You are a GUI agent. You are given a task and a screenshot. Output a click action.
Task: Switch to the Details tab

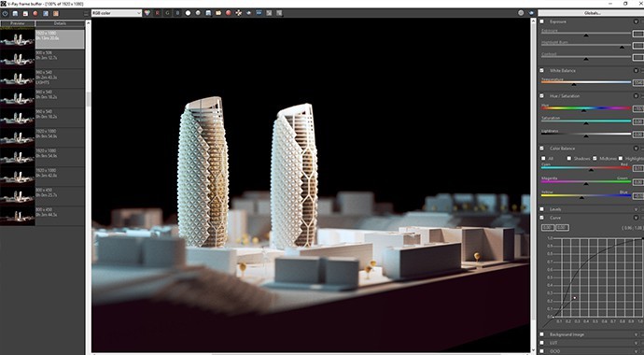click(60, 23)
